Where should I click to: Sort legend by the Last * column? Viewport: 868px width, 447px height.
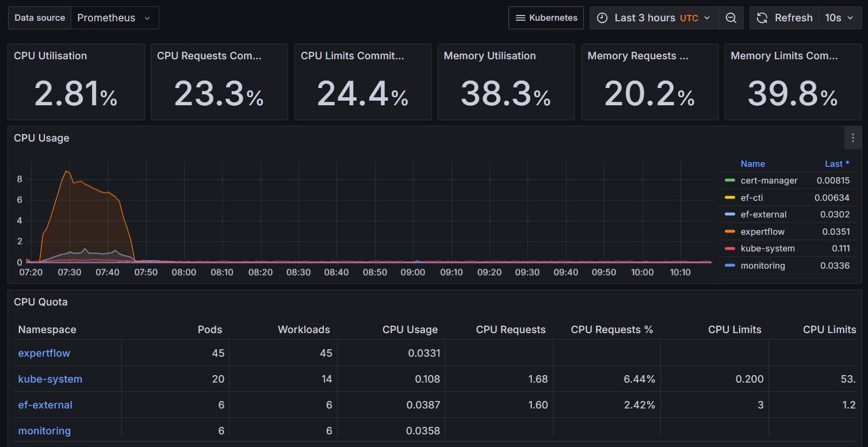pos(837,164)
